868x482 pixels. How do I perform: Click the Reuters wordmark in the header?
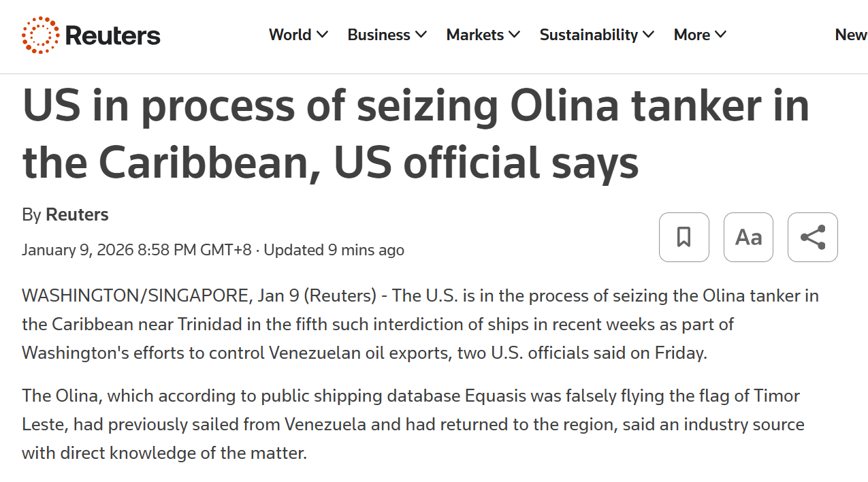pos(112,35)
